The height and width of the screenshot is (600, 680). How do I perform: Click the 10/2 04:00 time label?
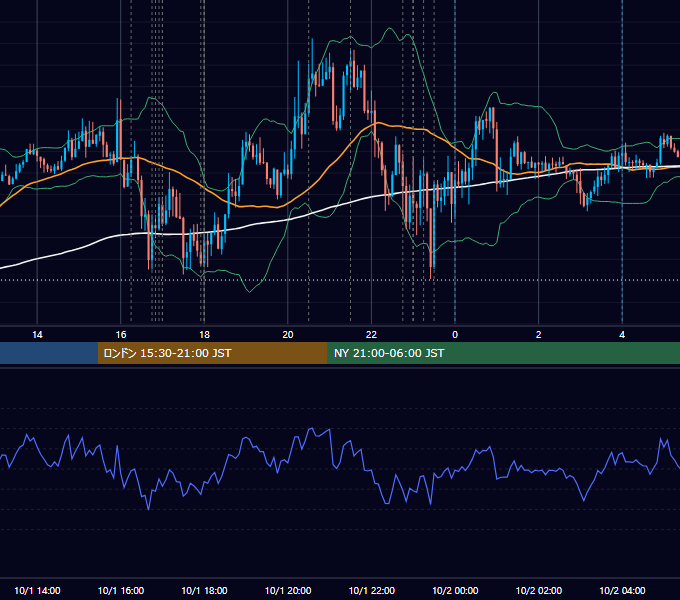622,590
